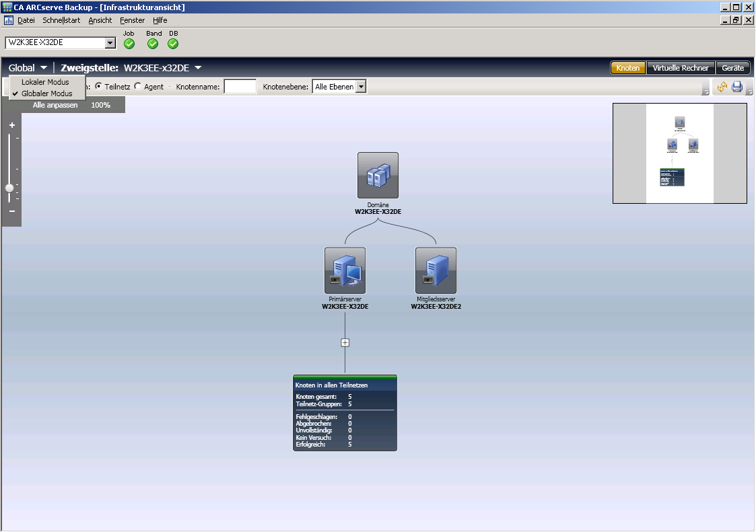This screenshot has height=532, width=756.
Task: Click the green DB status icon
Action: [x=173, y=44]
